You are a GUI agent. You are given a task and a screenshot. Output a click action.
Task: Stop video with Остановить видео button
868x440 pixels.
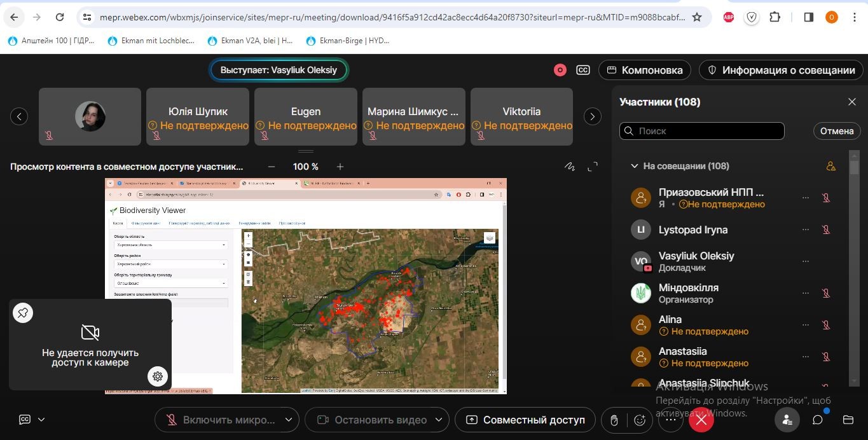372,420
